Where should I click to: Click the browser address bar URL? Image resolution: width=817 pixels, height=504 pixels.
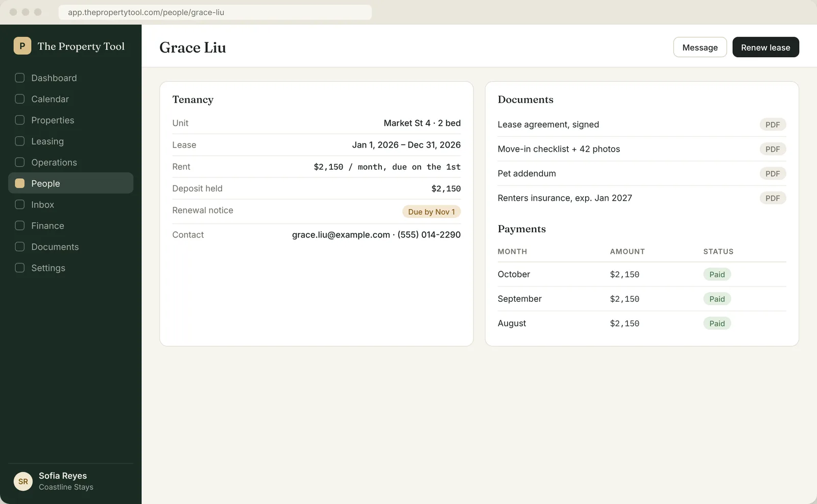[x=215, y=12]
